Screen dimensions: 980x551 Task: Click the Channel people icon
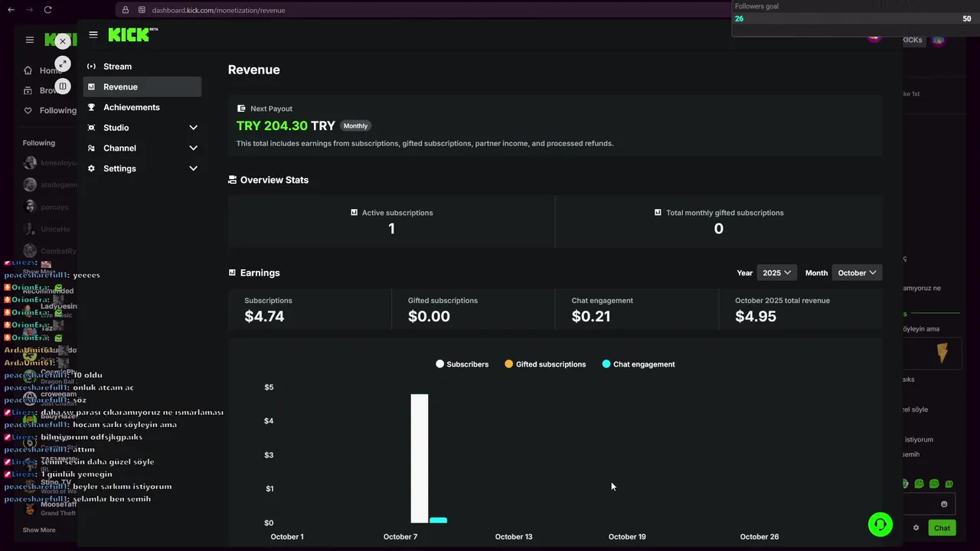click(91, 148)
